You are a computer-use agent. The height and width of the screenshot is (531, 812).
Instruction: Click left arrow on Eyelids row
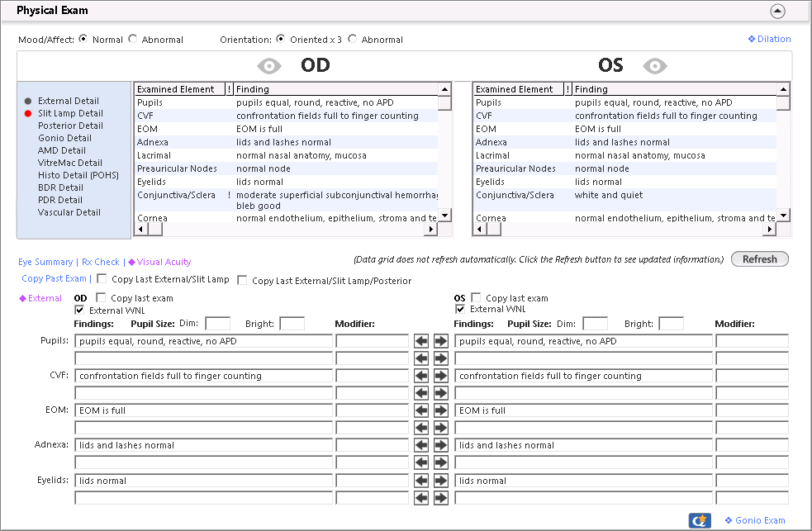(x=421, y=481)
